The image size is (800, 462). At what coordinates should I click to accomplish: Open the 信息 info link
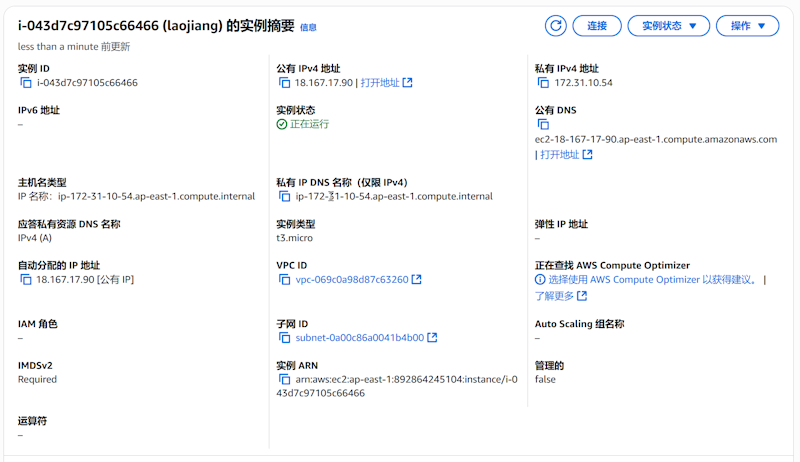(x=308, y=28)
